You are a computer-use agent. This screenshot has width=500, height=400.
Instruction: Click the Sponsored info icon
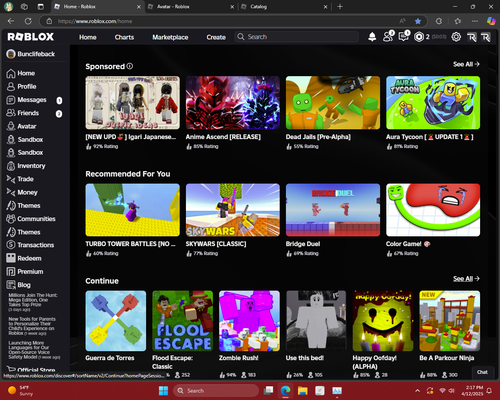tap(130, 66)
